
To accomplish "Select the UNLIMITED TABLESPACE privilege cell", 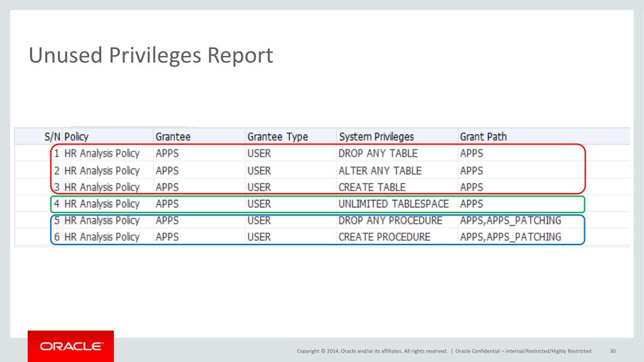I will point(394,204).
